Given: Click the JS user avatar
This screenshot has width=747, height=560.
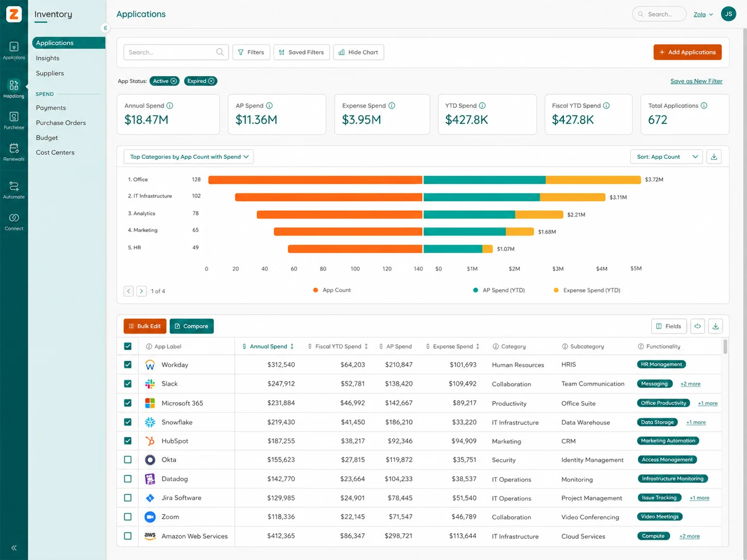Looking at the screenshot, I should pos(728,14).
